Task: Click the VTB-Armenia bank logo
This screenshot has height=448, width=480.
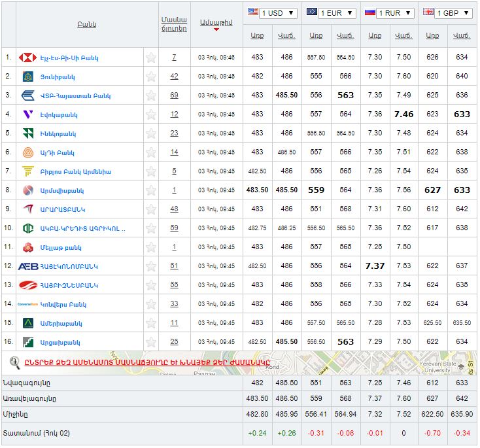Action: (27, 95)
